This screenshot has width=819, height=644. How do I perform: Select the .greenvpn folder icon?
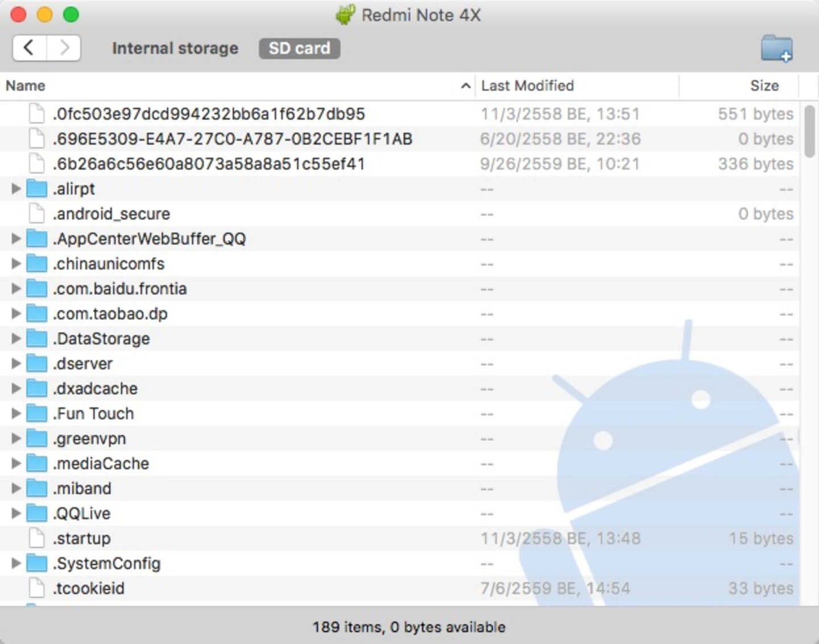click(37, 439)
